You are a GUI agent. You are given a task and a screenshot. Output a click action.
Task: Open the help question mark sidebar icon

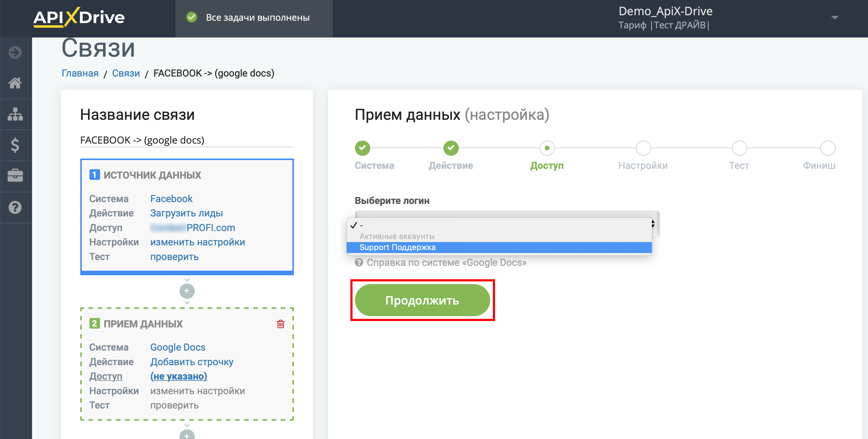click(x=15, y=207)
